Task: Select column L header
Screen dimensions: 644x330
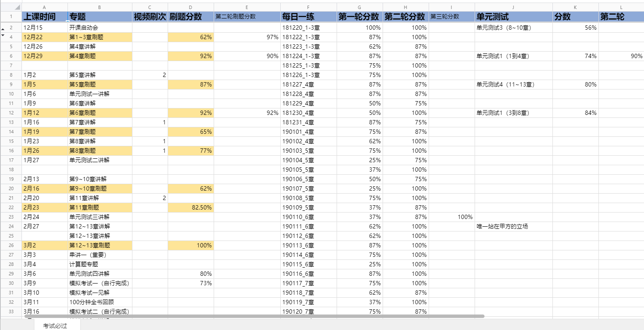Action: point(621,8)
